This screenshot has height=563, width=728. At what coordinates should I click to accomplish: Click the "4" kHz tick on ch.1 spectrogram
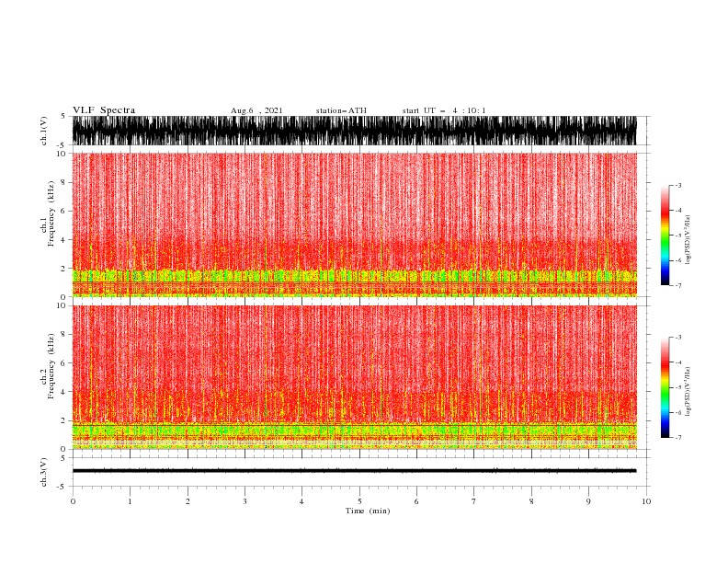pyautogui.click(x=64, y=240)
